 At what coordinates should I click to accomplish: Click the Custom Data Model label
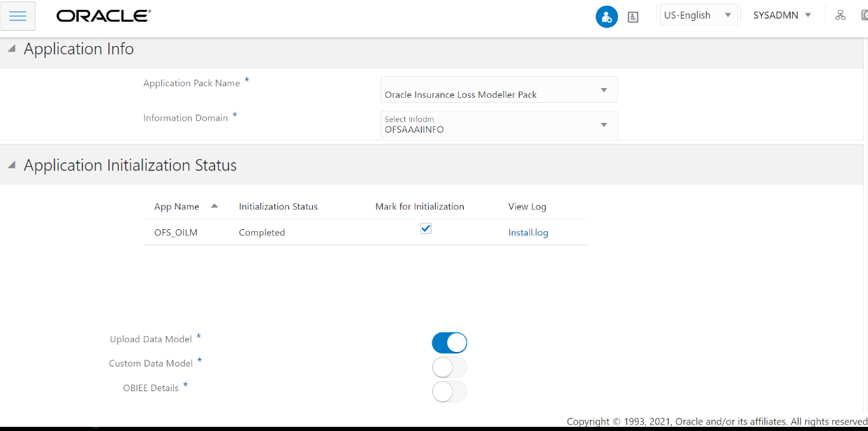click(x=151, y=364)
